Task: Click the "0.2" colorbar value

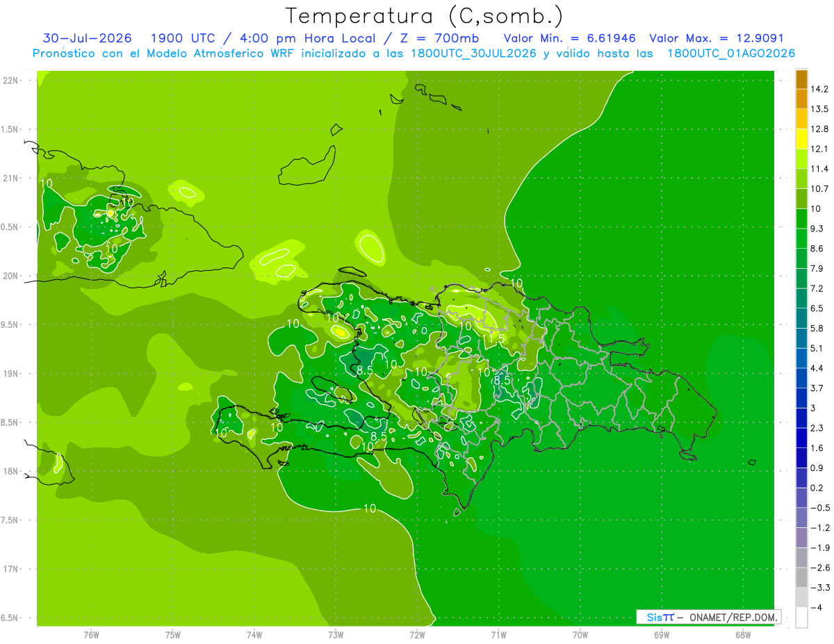Action: coord(817,488)
